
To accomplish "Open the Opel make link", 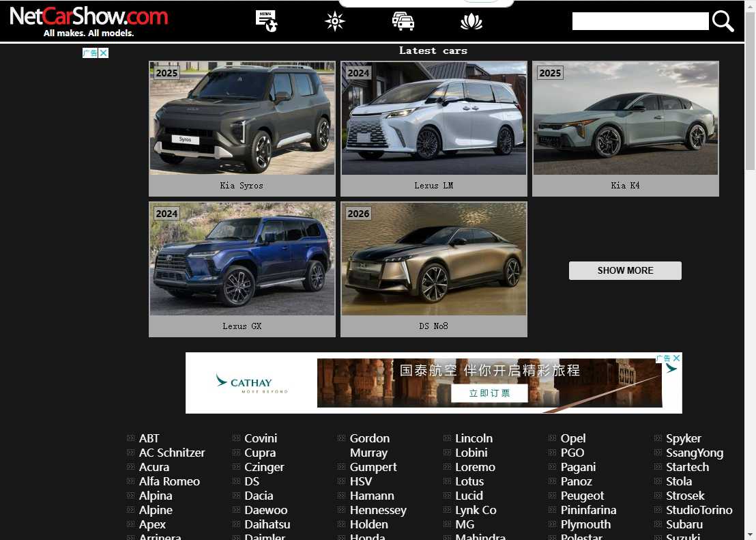I will coord(572,438).
